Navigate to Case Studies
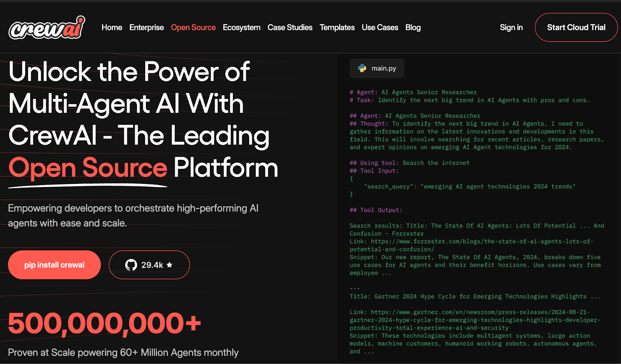Screen dimensions: 621x364 (290, 28)
